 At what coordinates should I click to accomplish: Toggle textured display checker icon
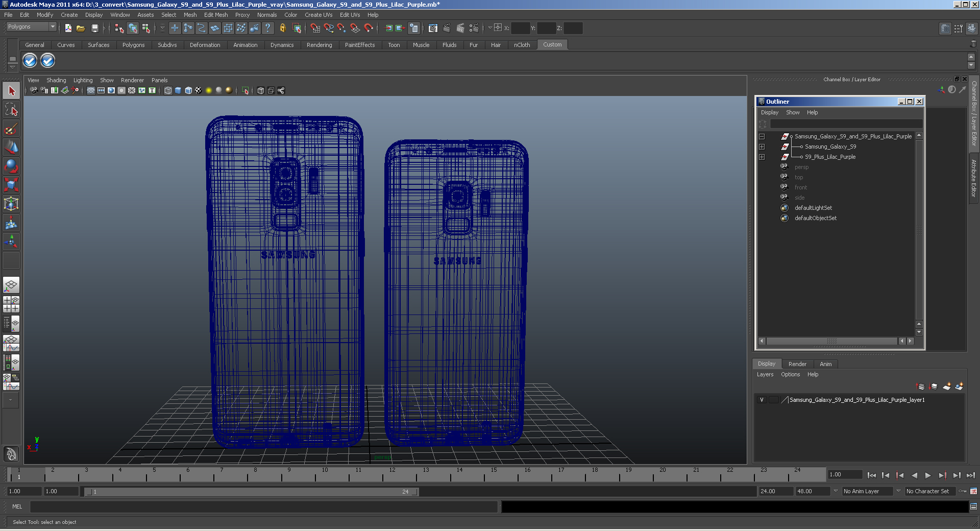[x=199, y=90]
